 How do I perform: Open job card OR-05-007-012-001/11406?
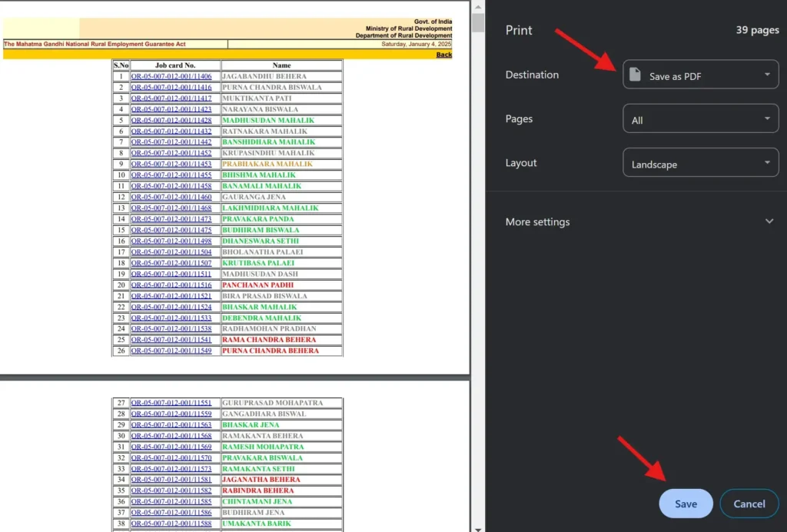tap(171, 76)
